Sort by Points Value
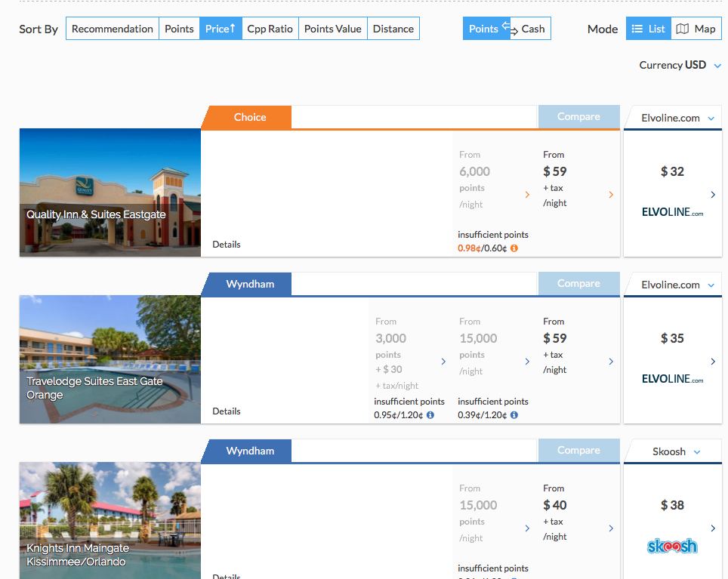 [x=333, y=29]
